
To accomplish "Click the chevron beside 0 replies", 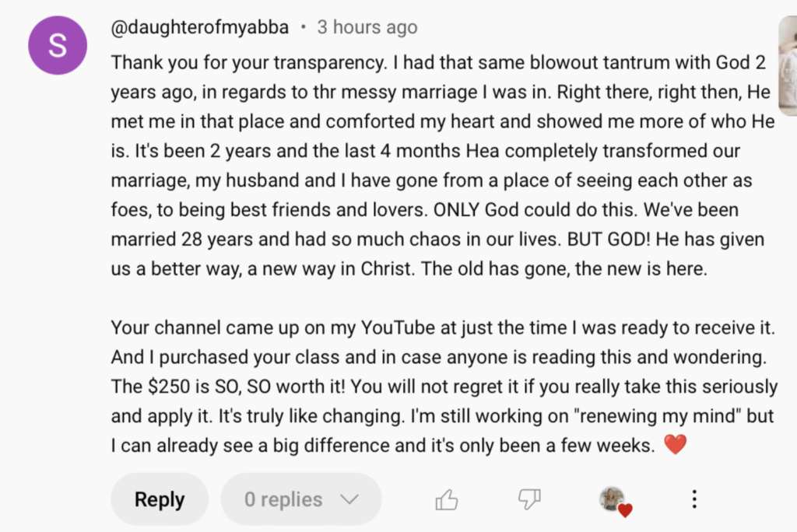I will coord(349,499).
